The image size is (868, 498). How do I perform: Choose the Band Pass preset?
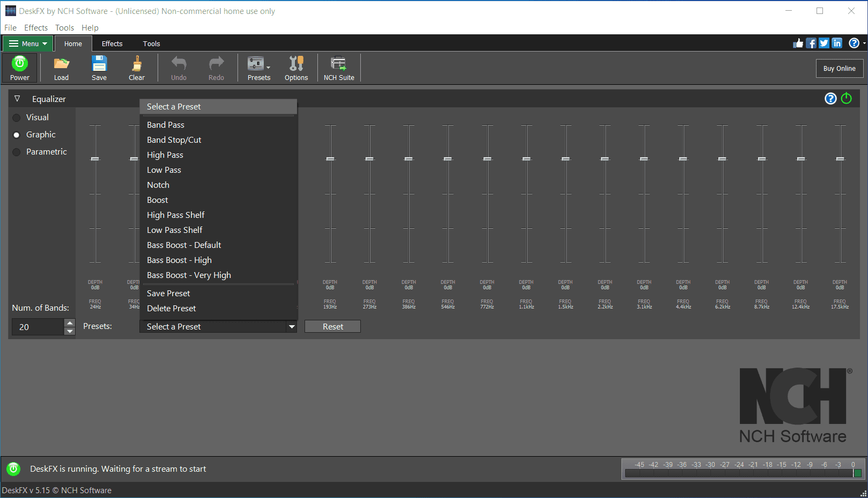[218, 125]
